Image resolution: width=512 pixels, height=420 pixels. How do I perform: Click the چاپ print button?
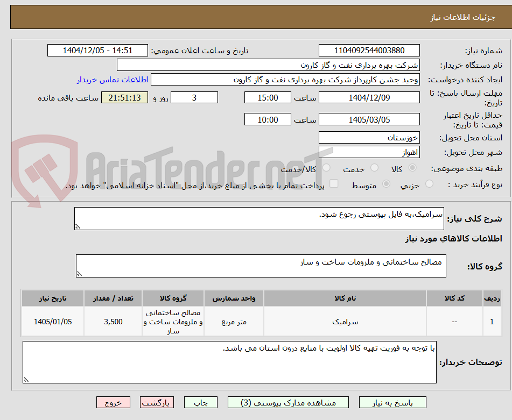201,402
